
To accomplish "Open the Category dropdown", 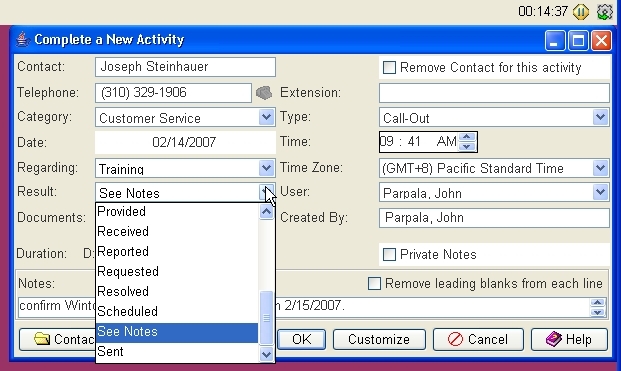I will [x=267, y=118].
